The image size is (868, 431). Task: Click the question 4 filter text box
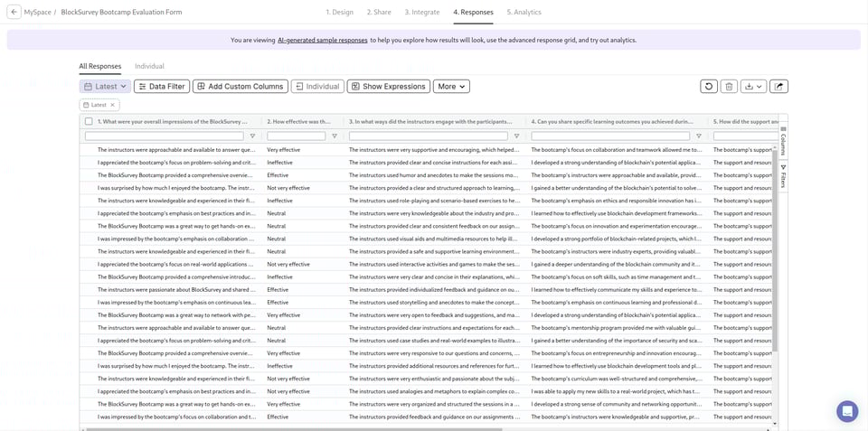pyautogui.click(x=610, y=136)
